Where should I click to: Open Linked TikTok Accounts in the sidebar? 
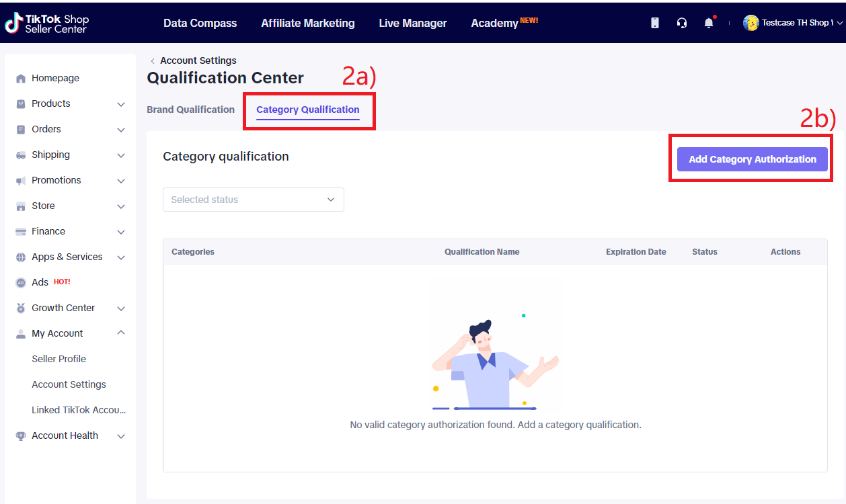coord(79,410)
